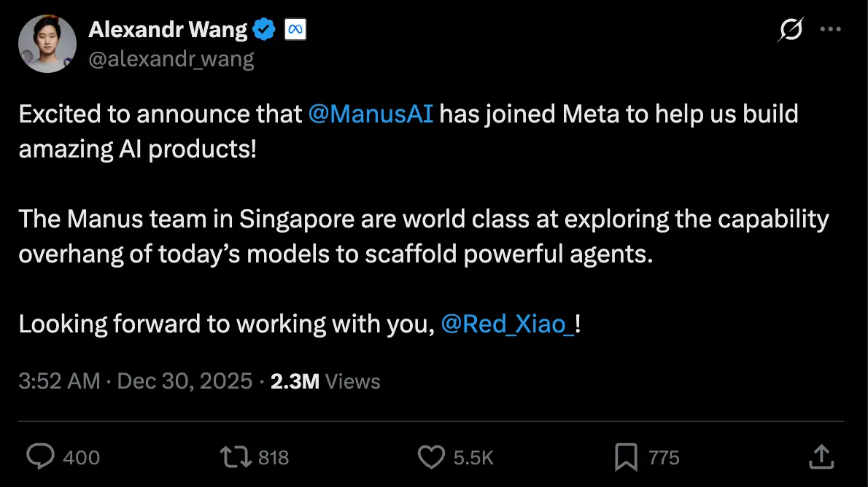Click the @alexandr_wang handle
The width and height of the screenshot is (868, 487).
click(171, 58)
